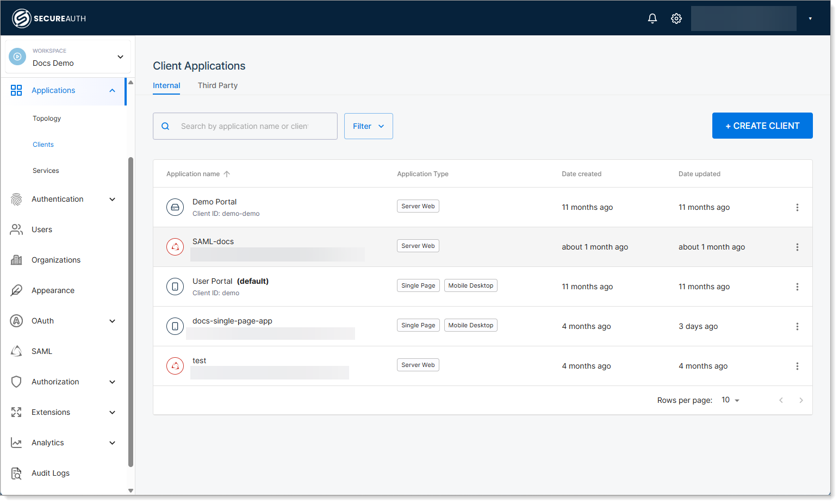Click the Date created column header
The width and height of the screenshot is (839, 504).
581,174
